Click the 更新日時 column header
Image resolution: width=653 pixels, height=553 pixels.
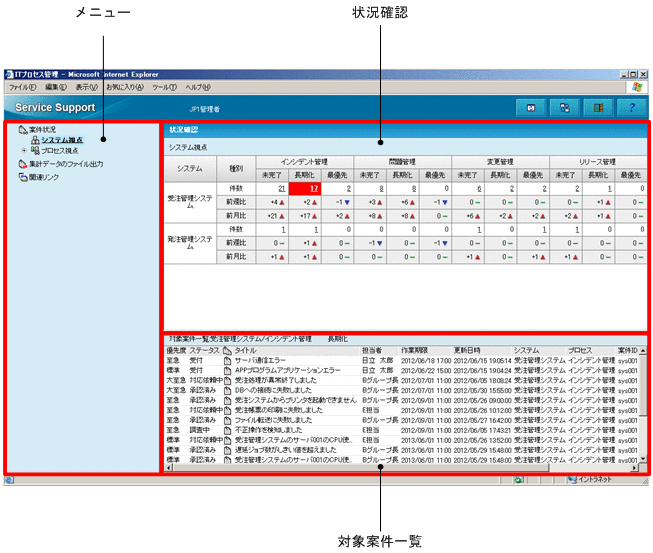466,351
